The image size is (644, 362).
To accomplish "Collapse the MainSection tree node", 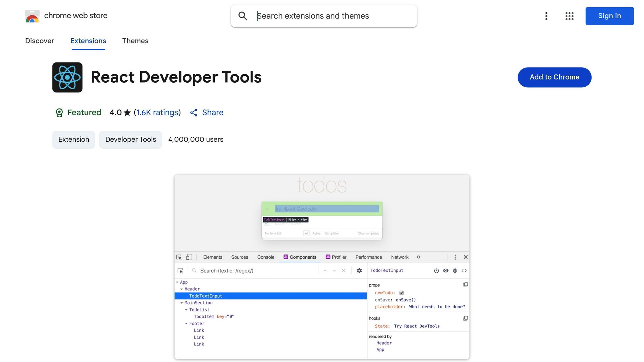I will [x=182, y=303].
